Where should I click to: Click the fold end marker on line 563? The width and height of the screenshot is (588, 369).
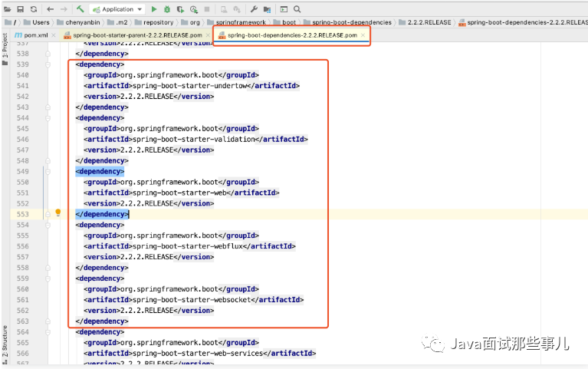pos(48,321)
